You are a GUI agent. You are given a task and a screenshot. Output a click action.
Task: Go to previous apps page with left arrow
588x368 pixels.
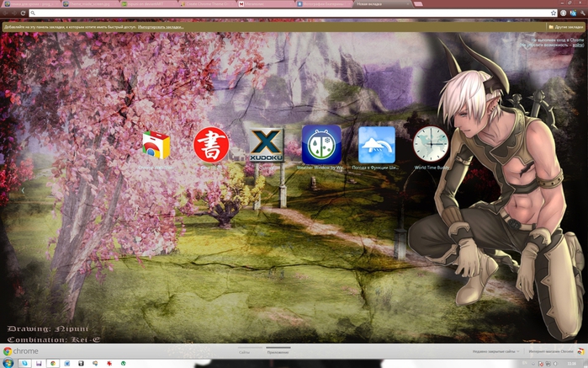tap(23, 190)
